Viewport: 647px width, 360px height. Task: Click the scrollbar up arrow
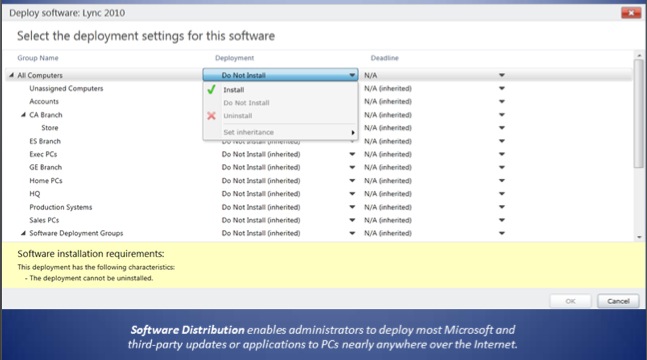tap(639, 55)
